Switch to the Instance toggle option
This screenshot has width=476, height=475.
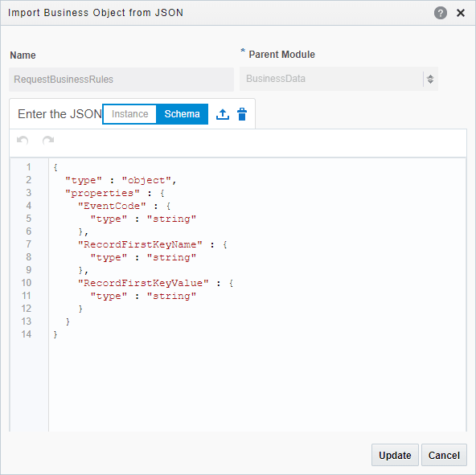click(129, 114)
